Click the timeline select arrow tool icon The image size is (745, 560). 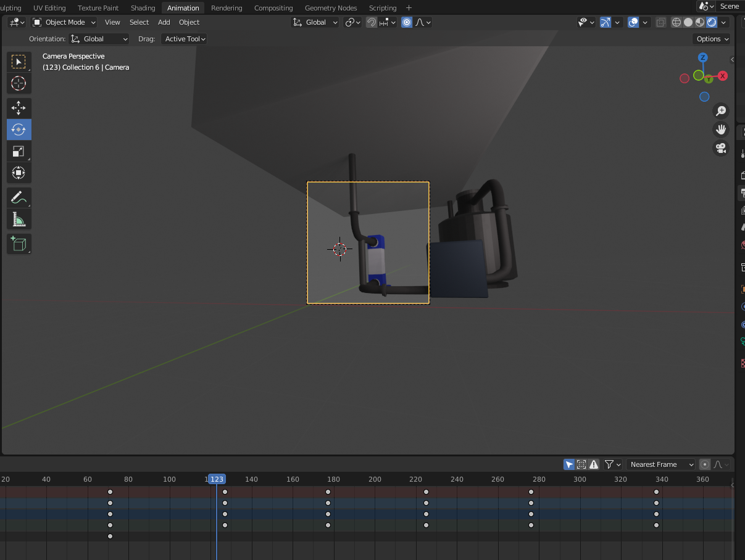[569, 464]
